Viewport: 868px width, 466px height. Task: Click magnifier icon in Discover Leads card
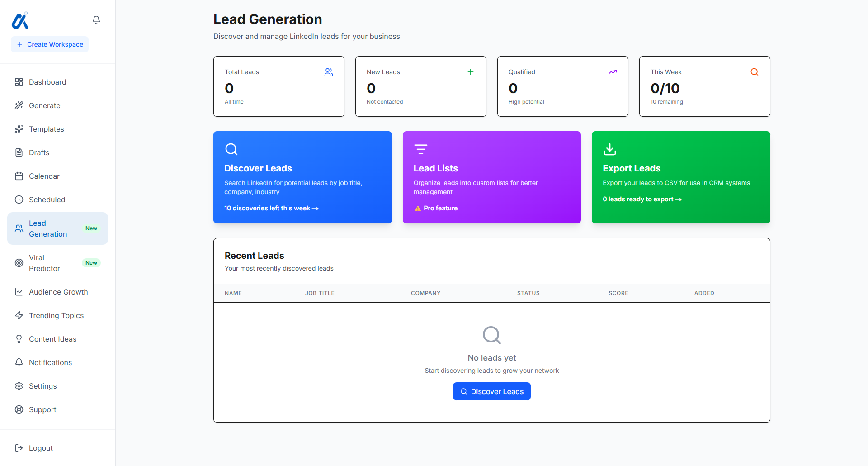tap(231, 149)
